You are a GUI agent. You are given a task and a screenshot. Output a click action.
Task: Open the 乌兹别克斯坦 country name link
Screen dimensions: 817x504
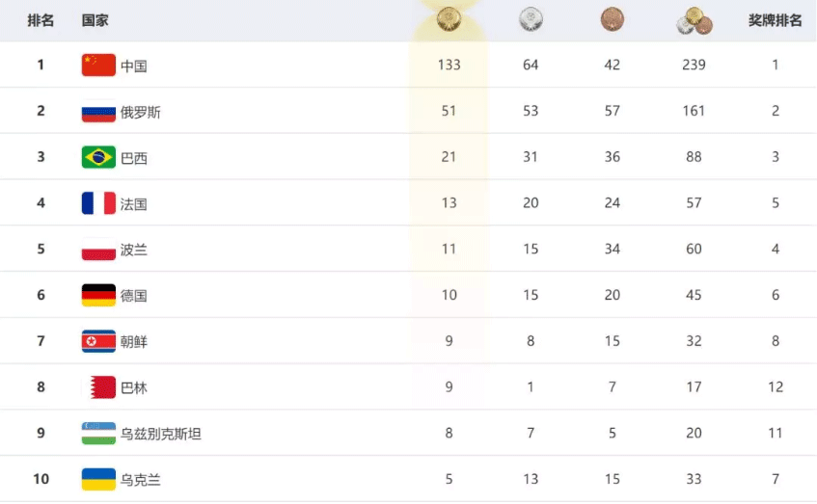click(161, 434)
